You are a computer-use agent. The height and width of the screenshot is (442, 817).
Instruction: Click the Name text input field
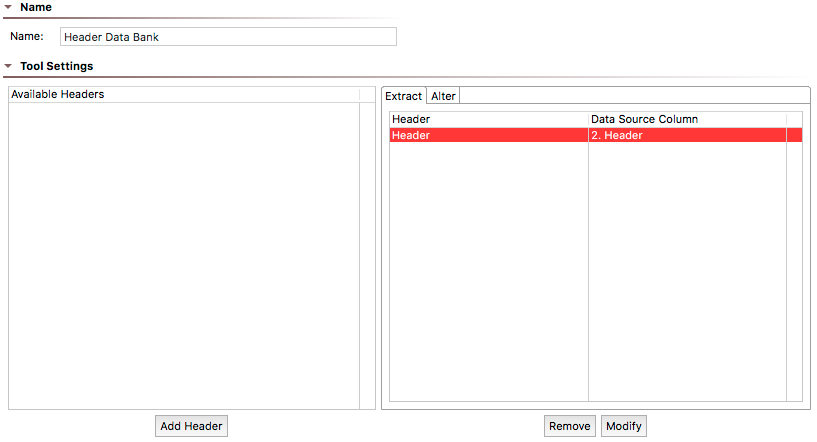point(228,37)
